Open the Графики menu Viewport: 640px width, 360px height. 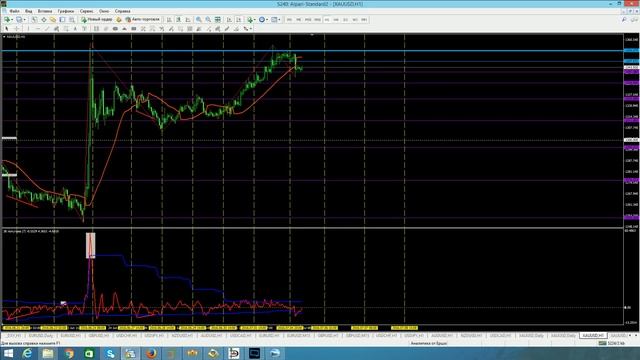pos(66,11)
